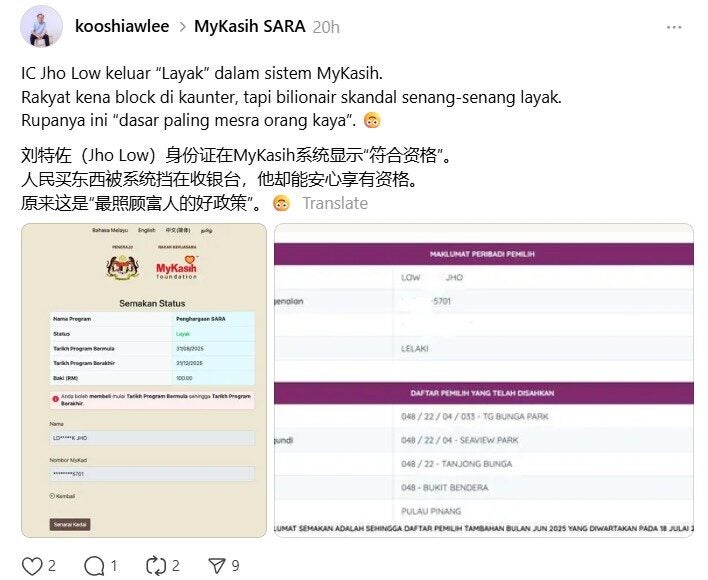Viewport: 708px width, 580px height.
Task: Click the MyKasih Foundation logo
Action: pyautogui.click(x=177, y=267)
